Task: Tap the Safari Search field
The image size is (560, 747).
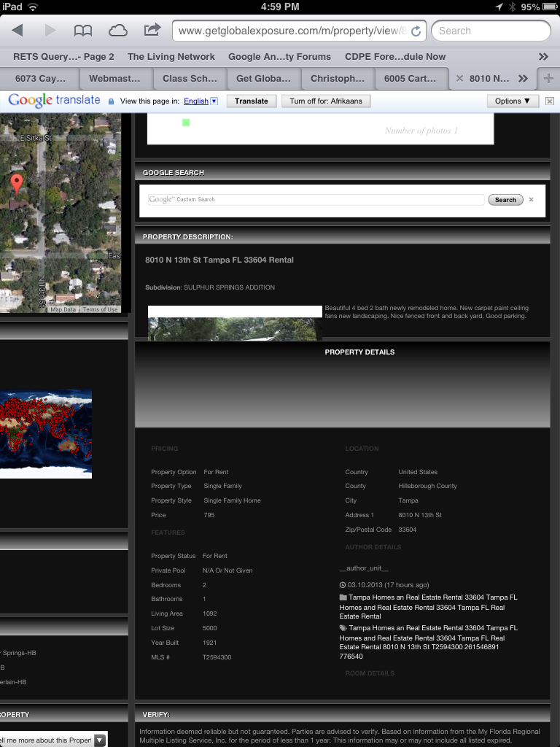Action: (x=490, y=31)
